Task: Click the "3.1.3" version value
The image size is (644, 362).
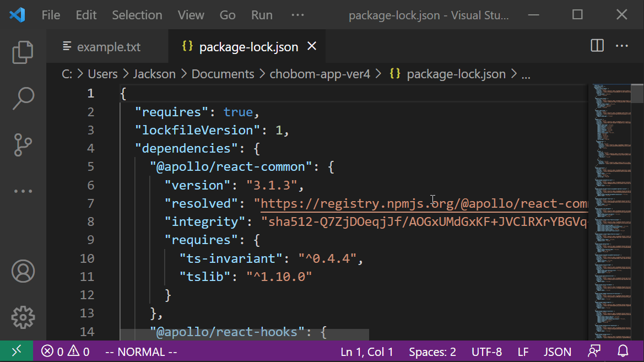Action: click(x=271, y=185)
